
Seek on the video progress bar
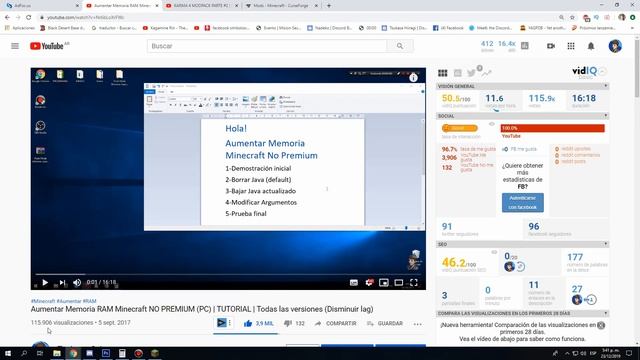[228, 274]
